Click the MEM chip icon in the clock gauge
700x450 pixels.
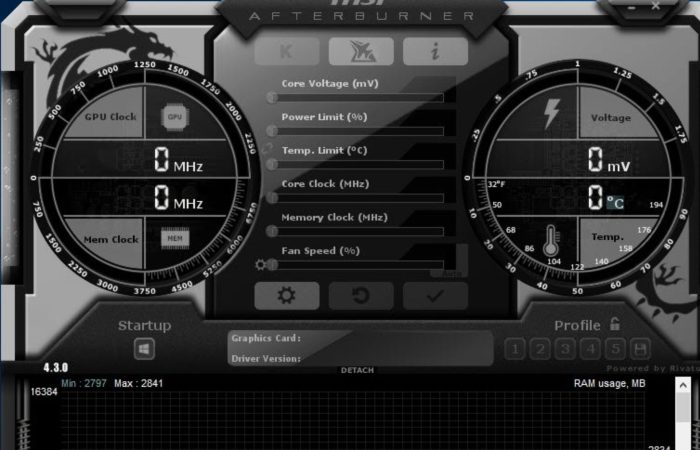pos(175,238)
